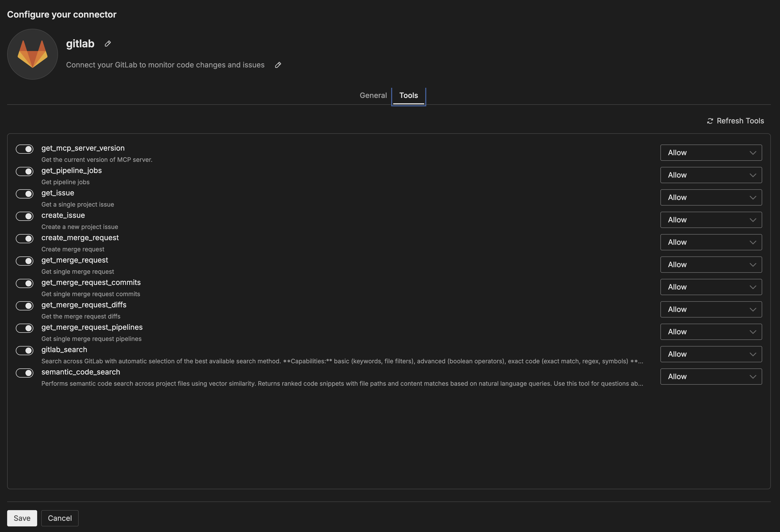The image size is (780, 532).
Task: Edit the connector description using the pencil icon
Action: pyautogui.click(x=278, y=65)
